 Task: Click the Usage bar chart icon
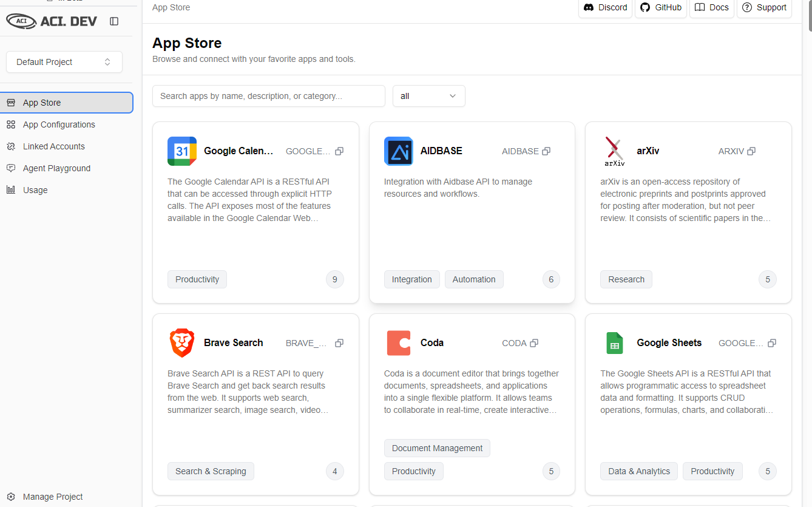point(11,190)
